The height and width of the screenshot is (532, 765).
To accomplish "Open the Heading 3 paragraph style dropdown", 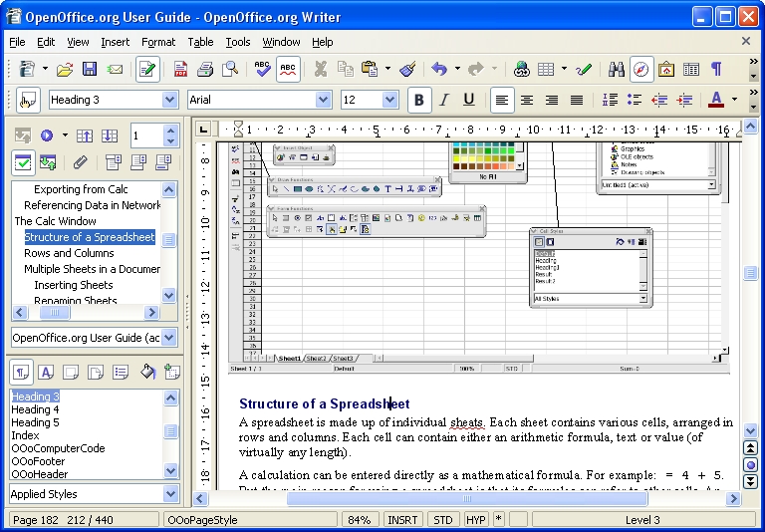I will (x=169, y=100).
